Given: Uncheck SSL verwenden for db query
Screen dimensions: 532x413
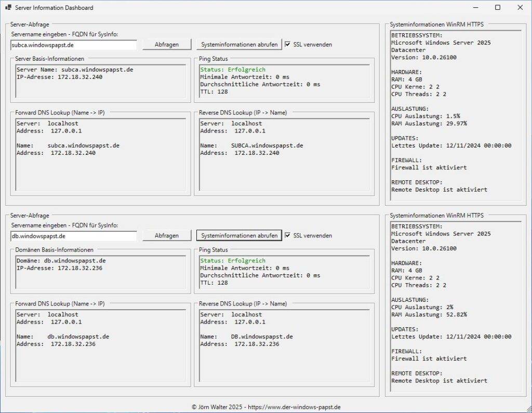Looking at the screenshot, I should click(288, 235).
